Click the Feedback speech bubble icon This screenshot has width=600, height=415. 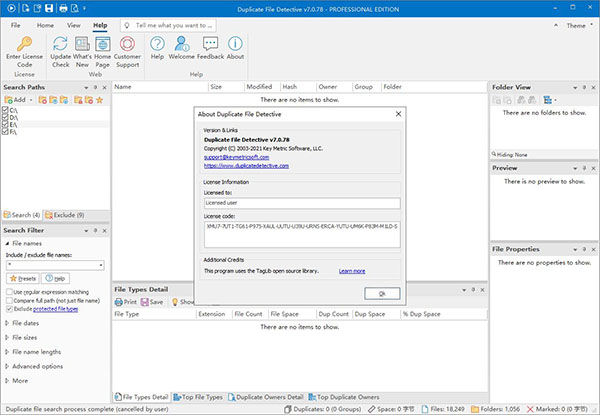click(x=210, y=45)
